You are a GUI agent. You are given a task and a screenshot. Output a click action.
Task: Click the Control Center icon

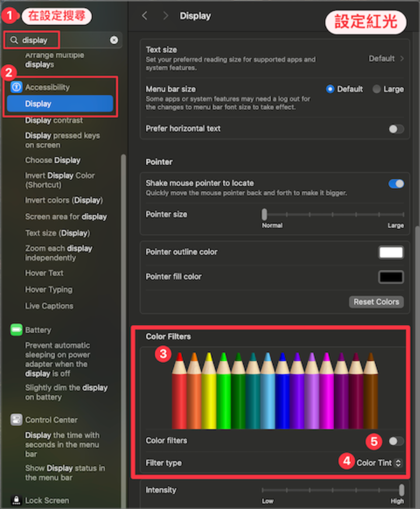click(x=16, y=420)
